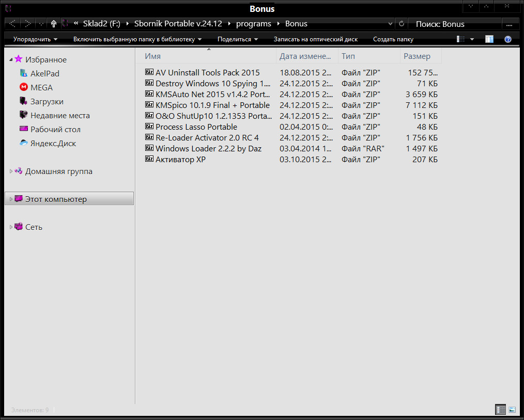The width and height of the screenshot is (524, 420).
Task: Click the Поиск: Bonus search field
Action: tap(454, 24)
